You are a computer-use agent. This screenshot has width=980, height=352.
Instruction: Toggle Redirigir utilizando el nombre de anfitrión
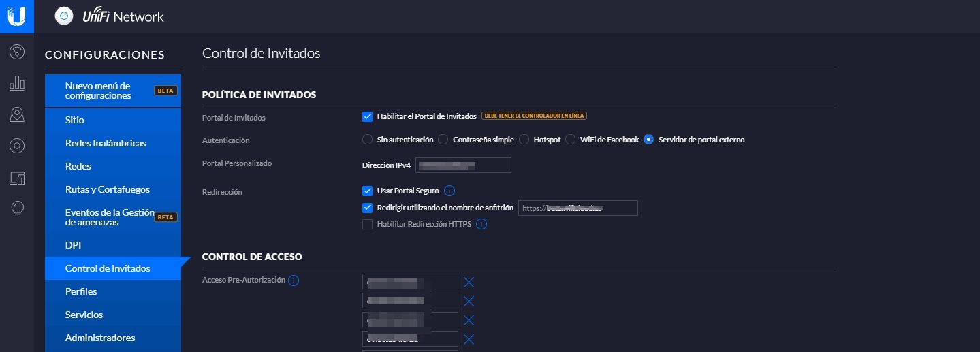coord(368,208)
